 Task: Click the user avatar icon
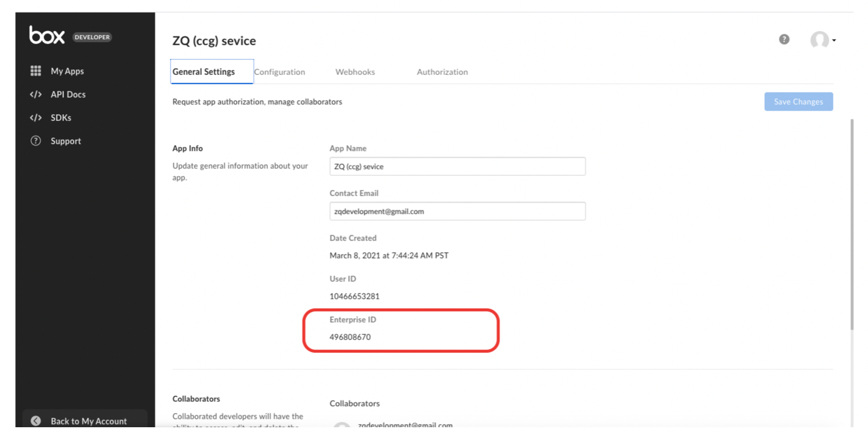tap(819, 40)
